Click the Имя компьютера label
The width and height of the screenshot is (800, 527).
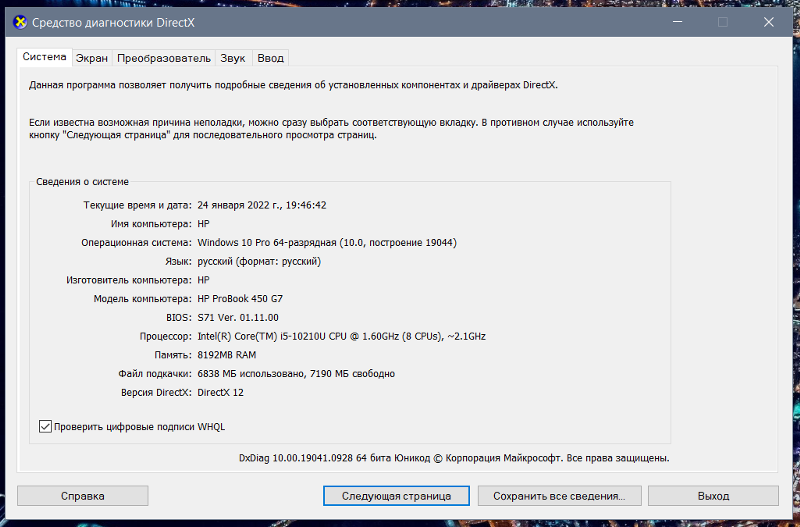(151, 224)
